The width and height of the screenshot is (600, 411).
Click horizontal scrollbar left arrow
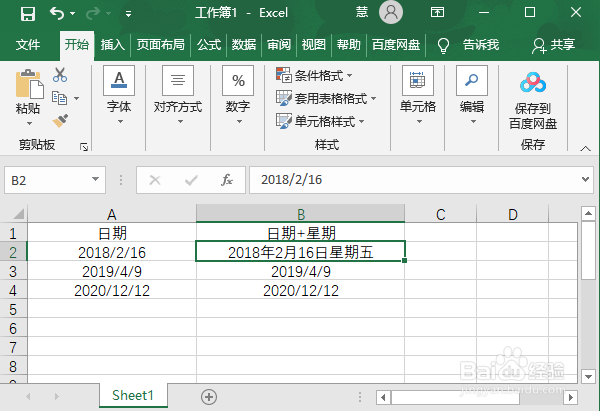point(383,397)
